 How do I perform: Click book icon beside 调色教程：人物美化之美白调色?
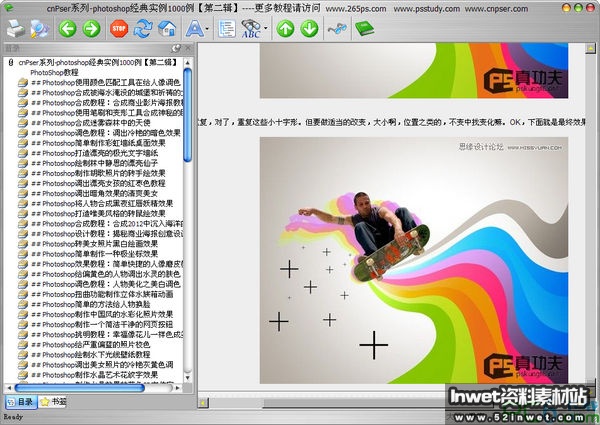point(23,284)
